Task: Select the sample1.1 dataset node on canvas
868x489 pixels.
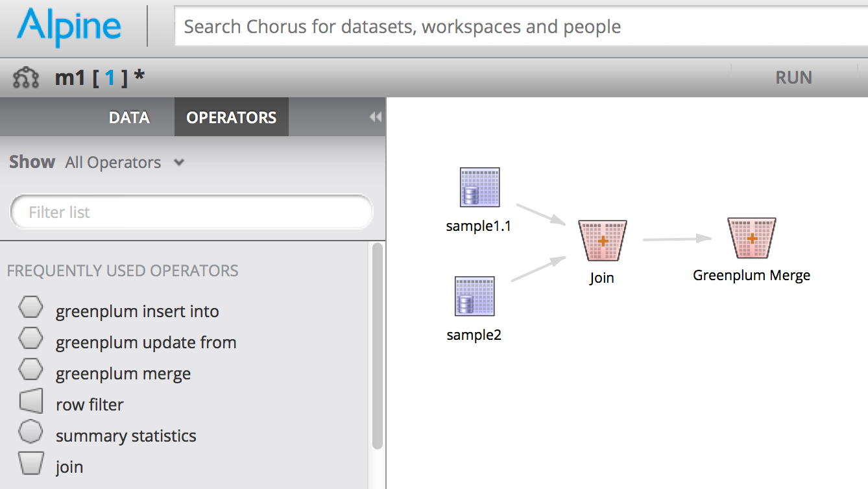Action: tap(479, 187)
